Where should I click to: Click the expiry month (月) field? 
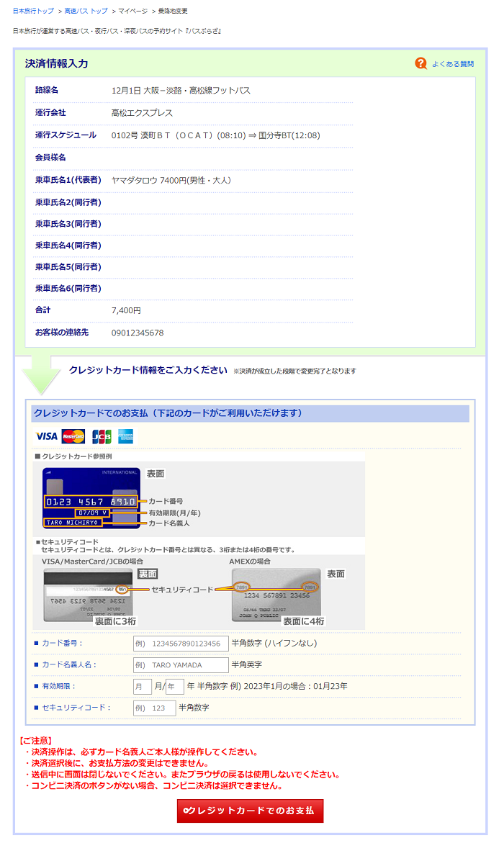pos(143,686)
